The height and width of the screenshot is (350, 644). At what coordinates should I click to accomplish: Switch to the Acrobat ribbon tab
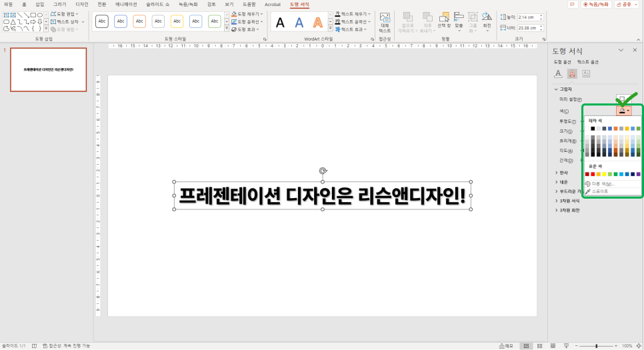click(x=273, y=5)
